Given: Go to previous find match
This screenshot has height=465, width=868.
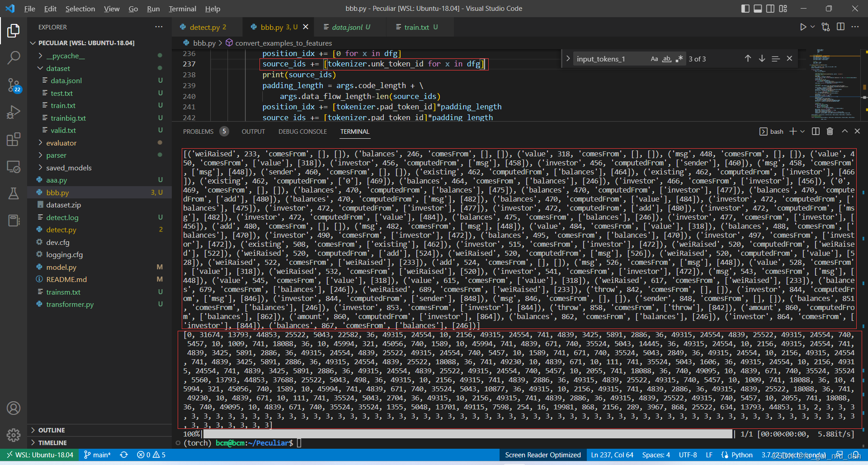Looking at the screenshot, I should coord(748,59).
